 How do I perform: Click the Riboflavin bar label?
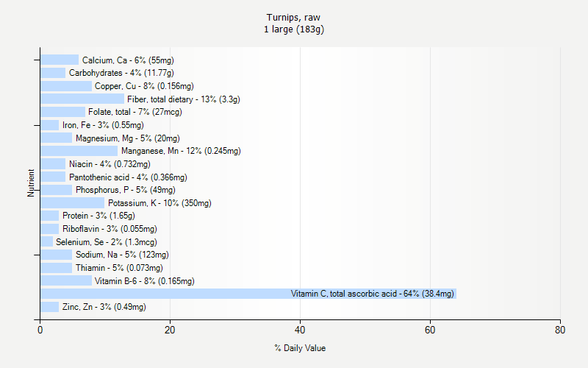tap(110, 229)
